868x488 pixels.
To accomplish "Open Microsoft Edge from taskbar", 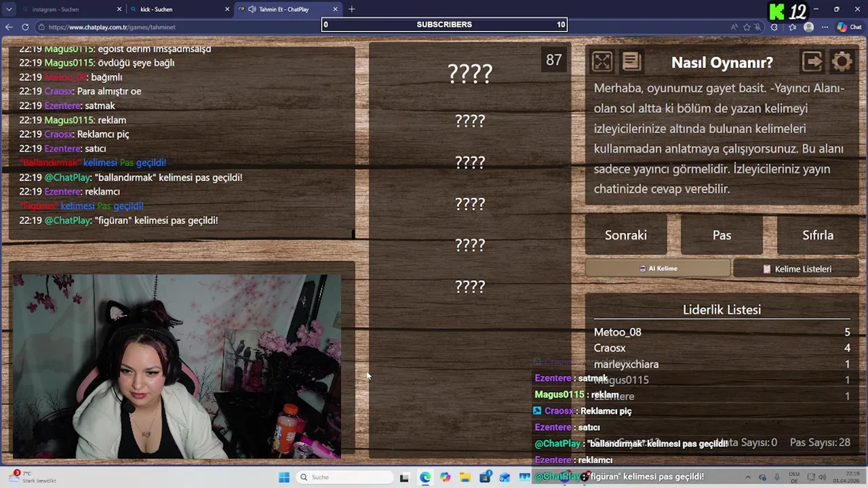I will pyautogui.click(x=425, y=477).
